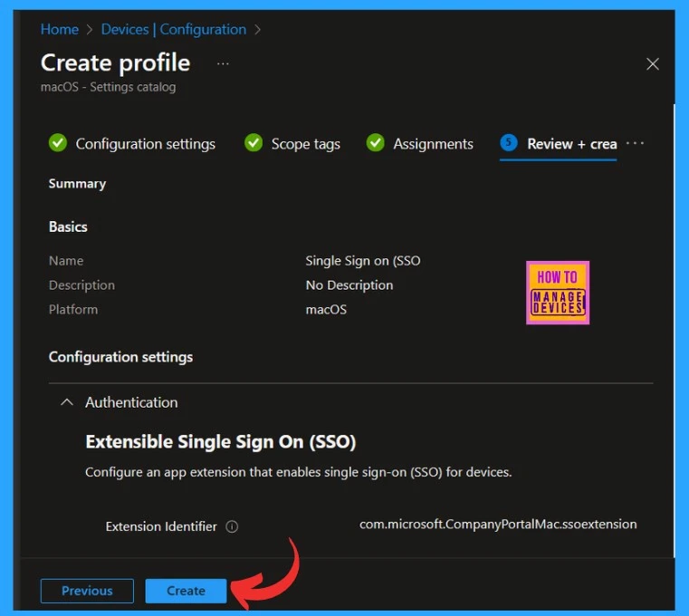Switch to Scope tags step
689x616 pixels.
coord(305,144)
